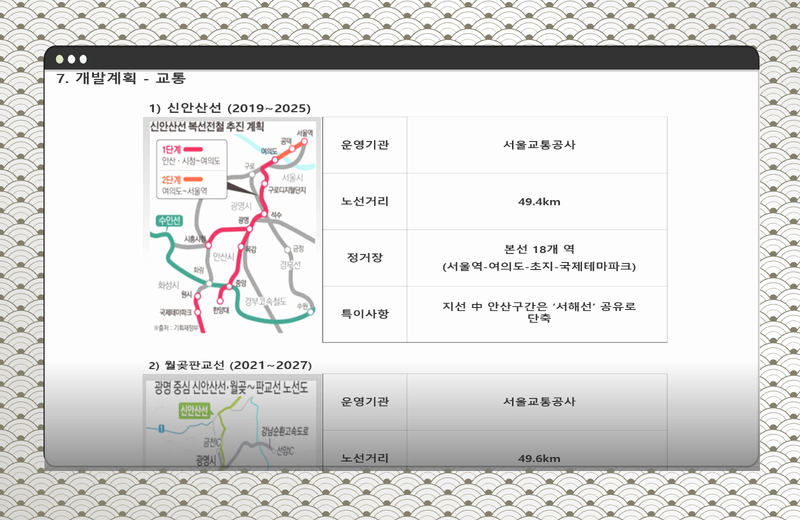Select the first table's 운영기관 label cell
Screen dimensions: 800x520
point(365,145)
